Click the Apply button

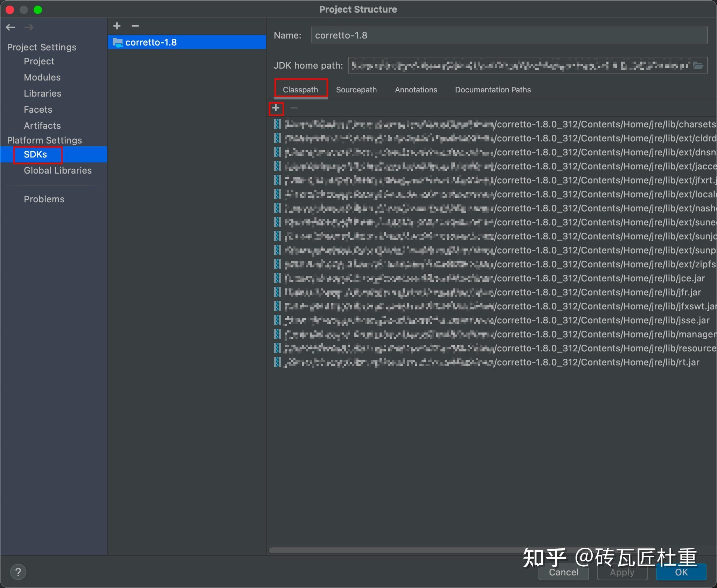622,572
